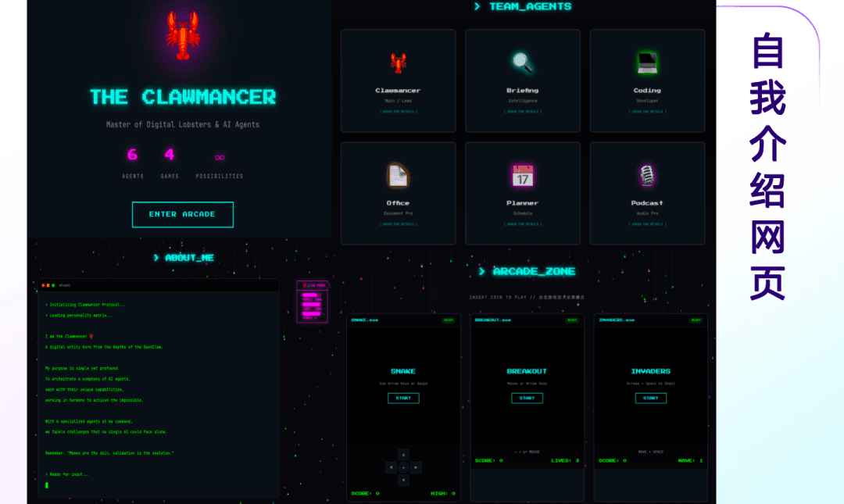The image size is (844, 504).
Task: Tap the snake D-pad down arrow
Action: [x=404, y=480]
